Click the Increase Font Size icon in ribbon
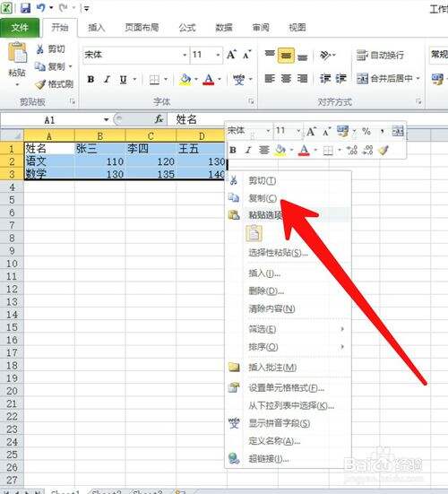The width and height of the screenshot is (448, 494). click(231, 55)
